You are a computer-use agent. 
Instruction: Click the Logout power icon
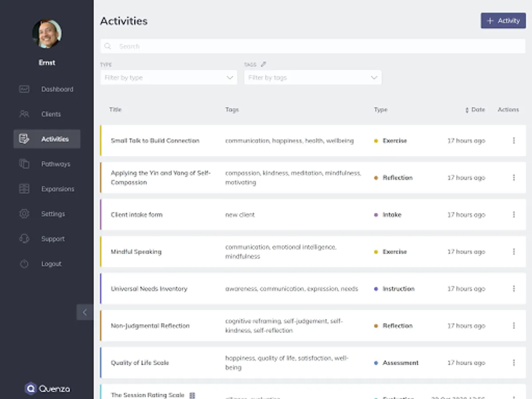pos(24,264)
